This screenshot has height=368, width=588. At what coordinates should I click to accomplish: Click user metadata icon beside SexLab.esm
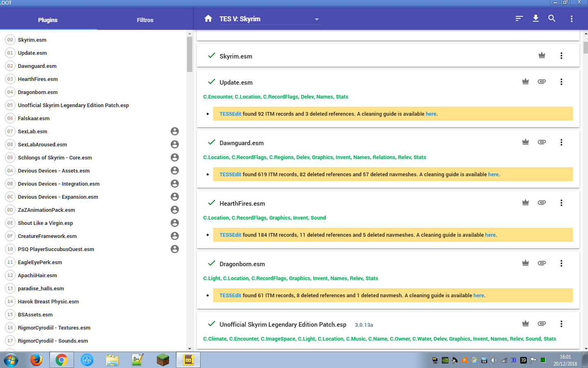pos(175,131)
